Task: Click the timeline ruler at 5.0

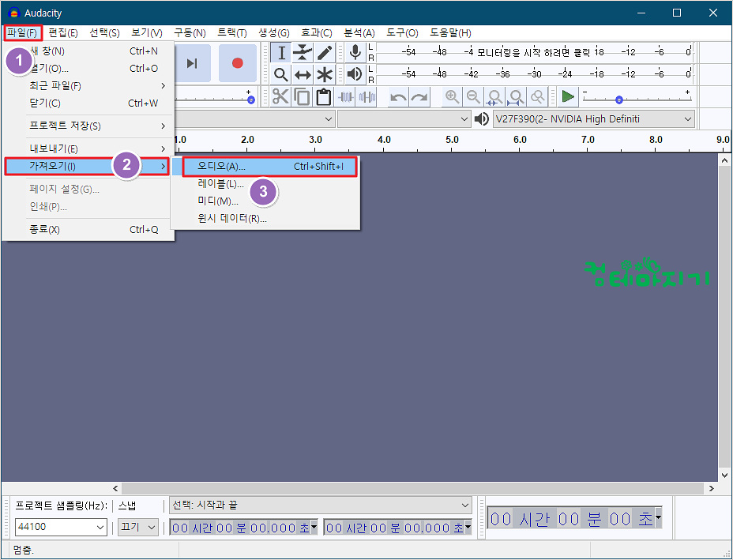Action: click(452, 140)
